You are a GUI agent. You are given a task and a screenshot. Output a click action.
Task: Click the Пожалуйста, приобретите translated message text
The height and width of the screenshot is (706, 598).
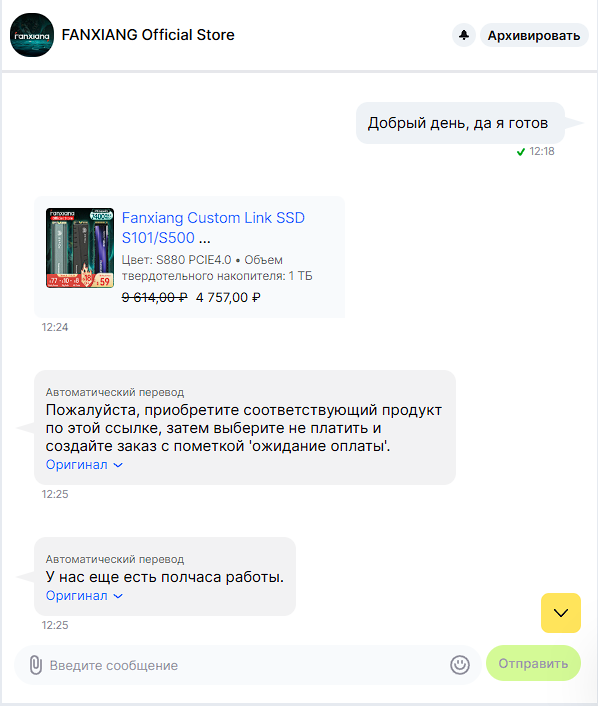click(x=244, y=428)
